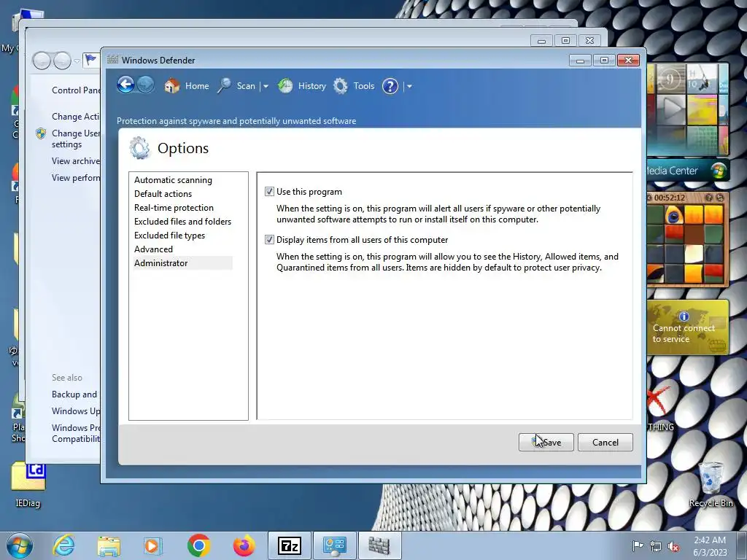Open the Tools gear icon
The height and width of the screenshot is (560, 747).
(341, 86)
